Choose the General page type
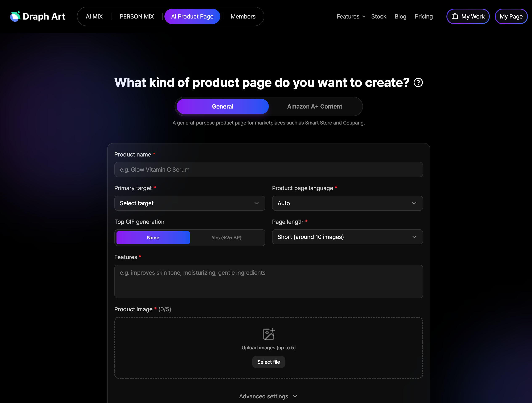Screen dimensions: 532x403 pos(222,106)
